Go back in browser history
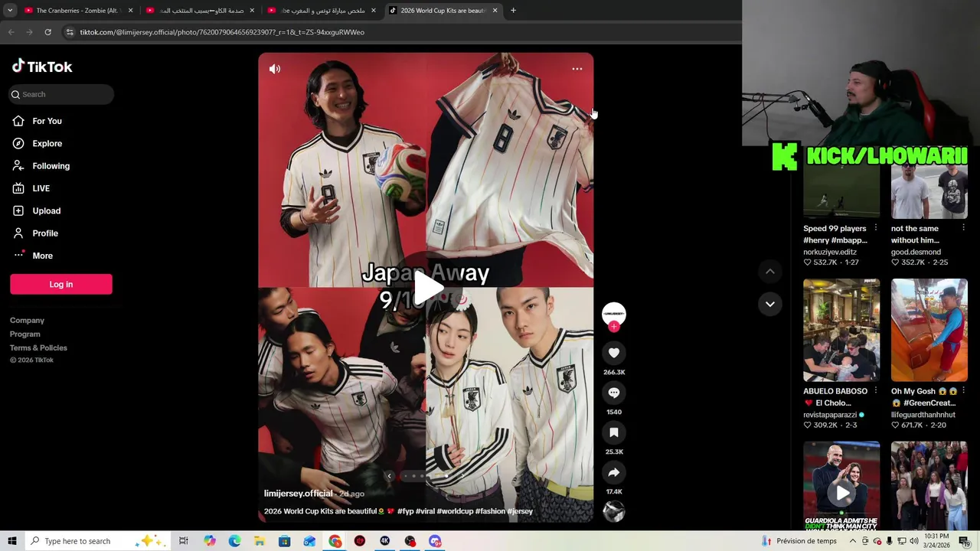The width and height of the screenshot is (980, 551). point(11,32)
